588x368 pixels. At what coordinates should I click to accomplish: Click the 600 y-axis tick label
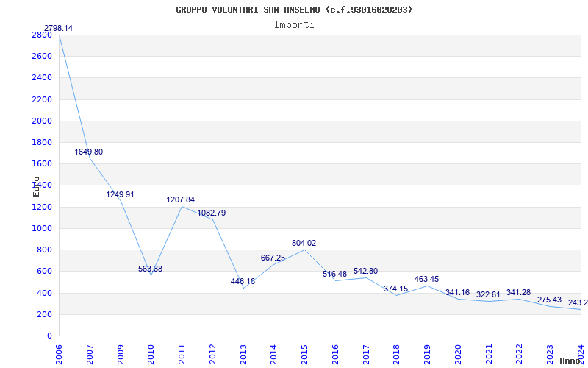click(x=44, y=271)
